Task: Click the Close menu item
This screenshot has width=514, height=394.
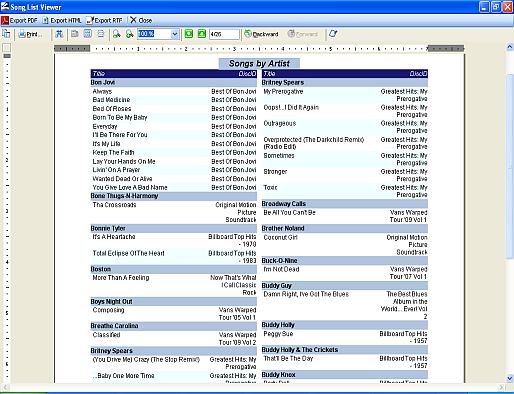Action: click(141, 21)
